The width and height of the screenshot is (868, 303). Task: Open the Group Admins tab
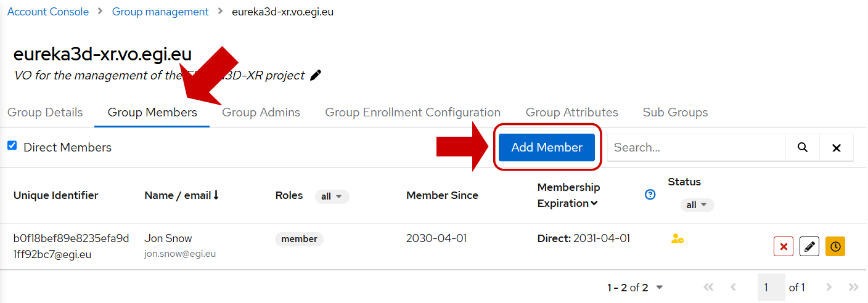[x=261, y=113]
